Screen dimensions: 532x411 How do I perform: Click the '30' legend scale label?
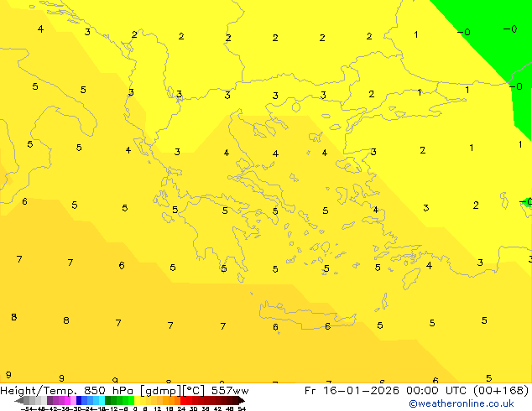194,408
